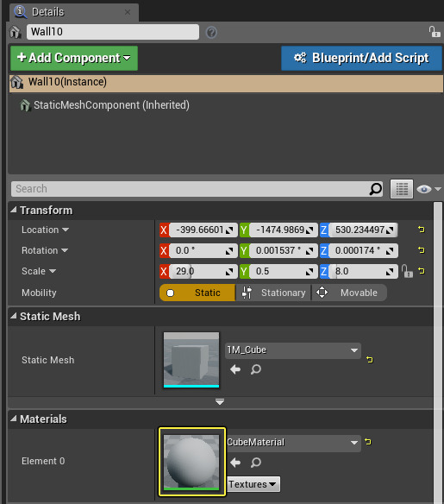This screenshot has height=504, width=444.
Task: Toggle the Scale ratio lock
Action: click(407, 271)
